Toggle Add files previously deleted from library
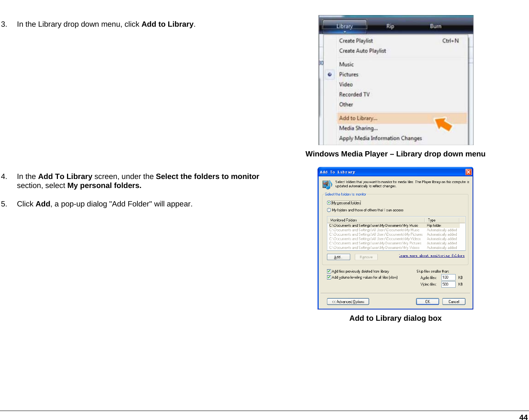 (x=329, y=271)
